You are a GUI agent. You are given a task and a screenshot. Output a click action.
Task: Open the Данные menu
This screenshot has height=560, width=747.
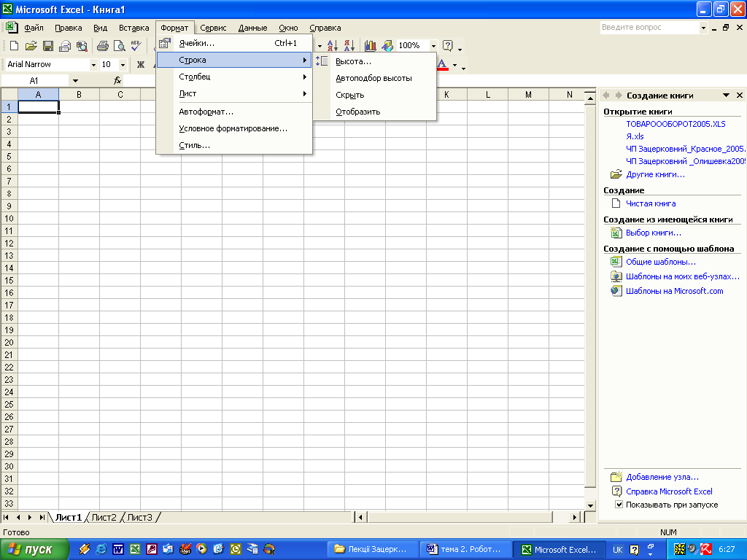tap(252, 28)
